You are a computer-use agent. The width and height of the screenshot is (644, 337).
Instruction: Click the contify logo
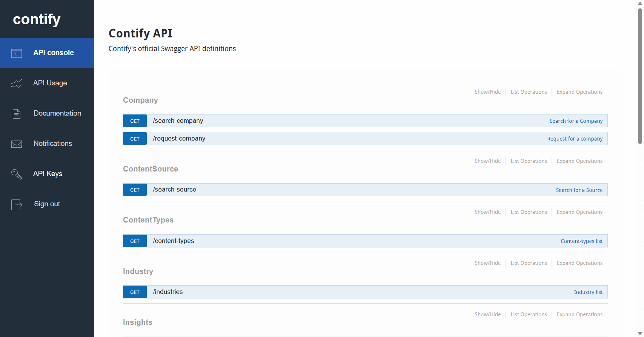pos(37,19)
